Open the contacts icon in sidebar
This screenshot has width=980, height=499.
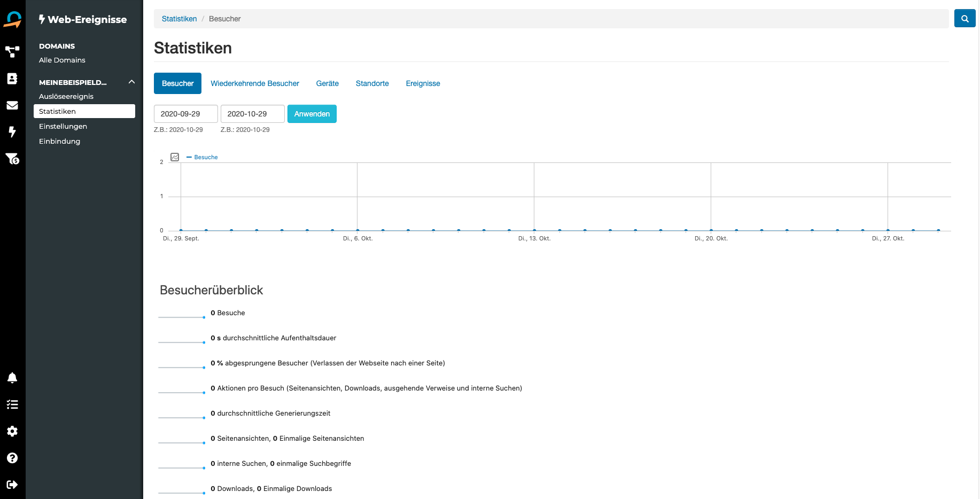[x=12, y=79]
